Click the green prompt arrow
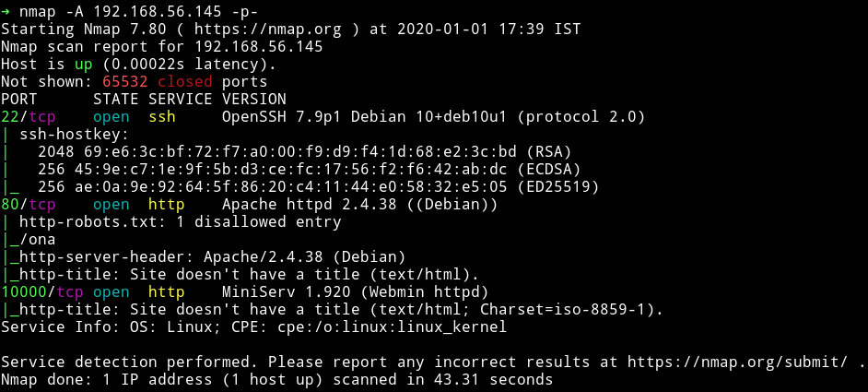 tap(6, 11)
